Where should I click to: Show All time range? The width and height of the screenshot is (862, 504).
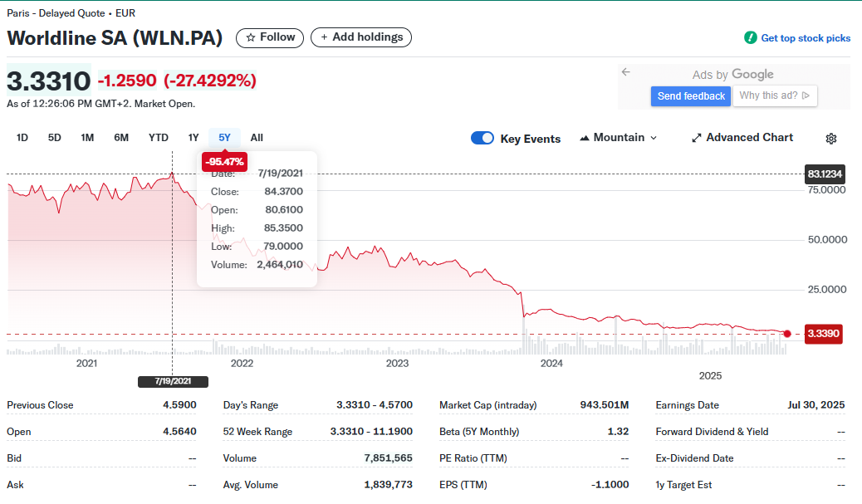257,137
